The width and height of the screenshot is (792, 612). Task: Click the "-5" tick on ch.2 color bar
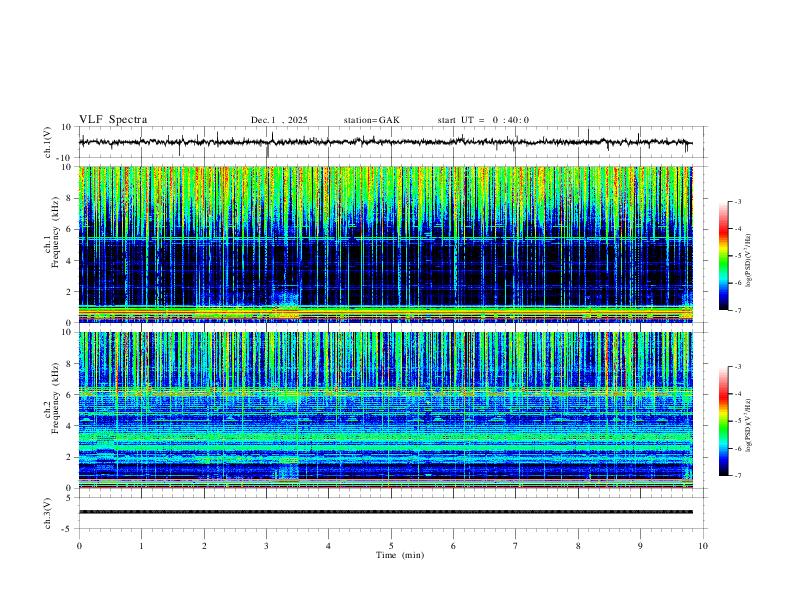tap(737, 421)
